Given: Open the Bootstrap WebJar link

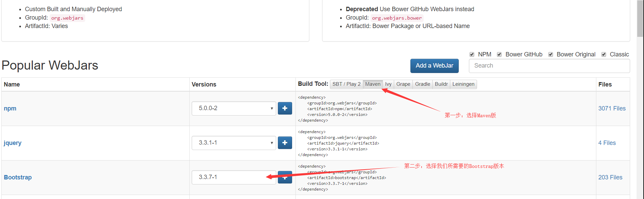Looking at the screenshot, I should (18, 177).
